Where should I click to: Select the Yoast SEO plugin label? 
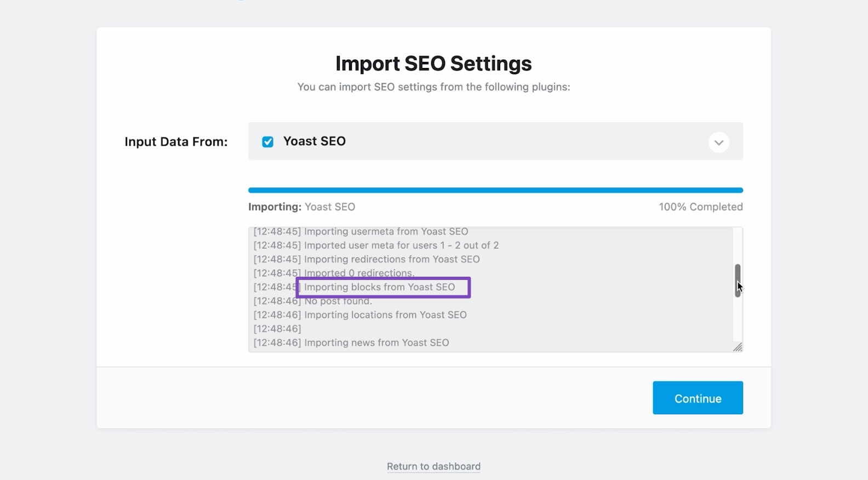click(314, 141)
